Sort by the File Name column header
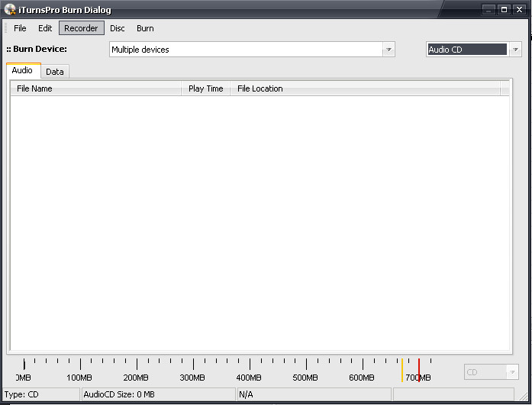The height and width of the screenshot is (405, 532). [95, 88]
